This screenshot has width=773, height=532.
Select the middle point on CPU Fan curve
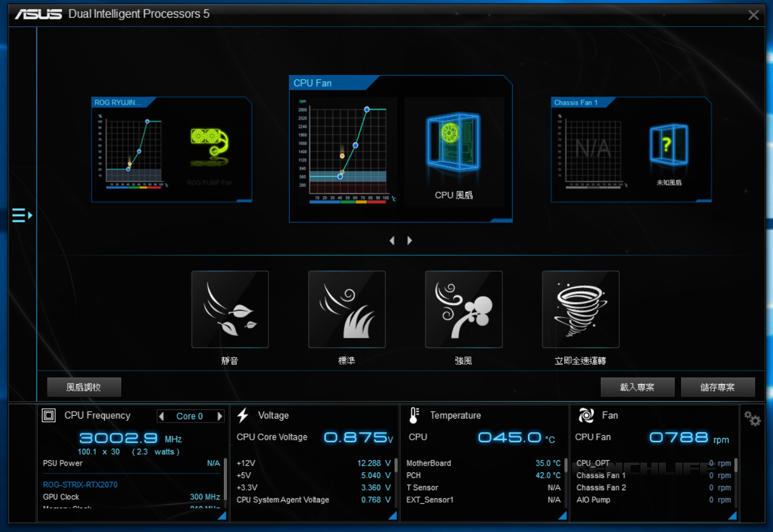click(356, 146)
